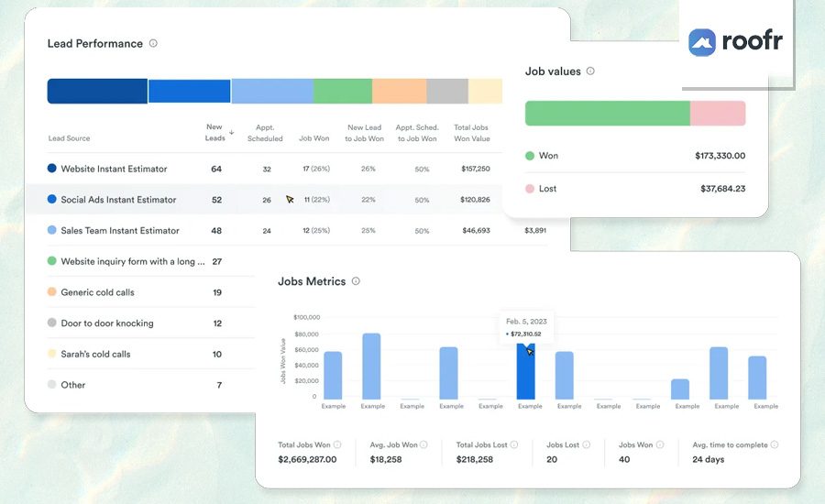Click the green Won segment in Job values
Viewport: 825px width, 504px height.
pyautogui.click(x=607, y=113)
